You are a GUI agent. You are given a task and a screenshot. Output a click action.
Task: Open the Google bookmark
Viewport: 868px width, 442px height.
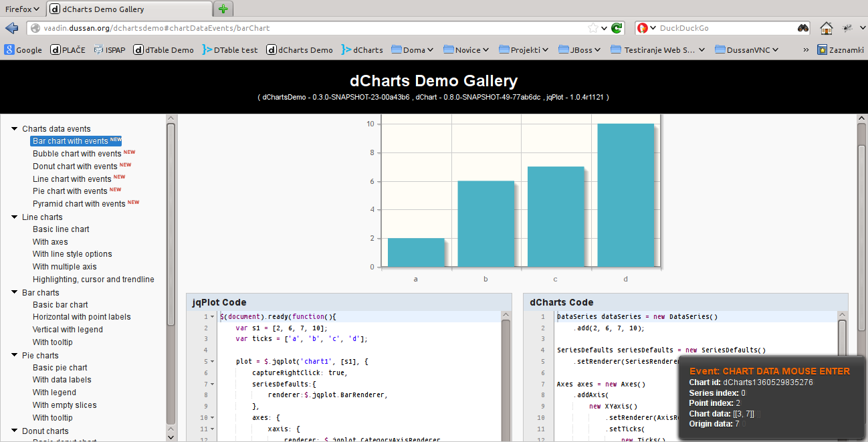coord(23,49)
